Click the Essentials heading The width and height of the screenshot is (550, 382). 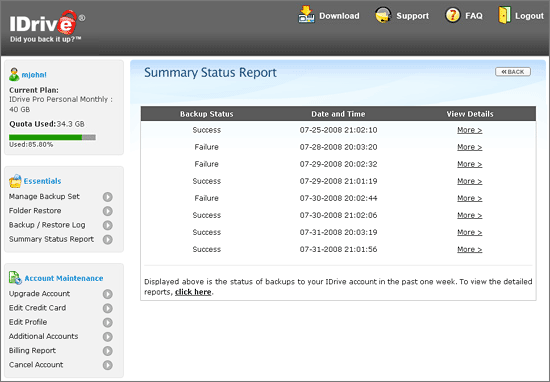42,181
